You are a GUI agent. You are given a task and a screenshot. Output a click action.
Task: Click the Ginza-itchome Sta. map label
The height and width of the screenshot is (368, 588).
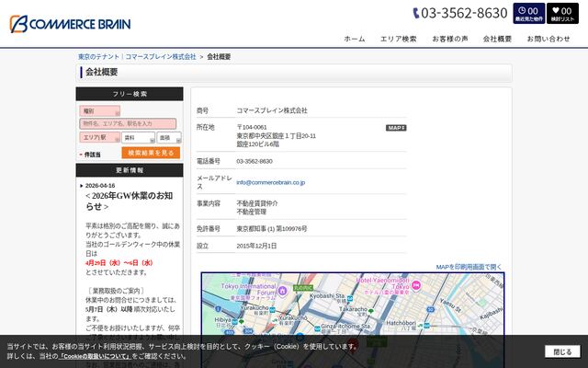[x=345, y=327]
